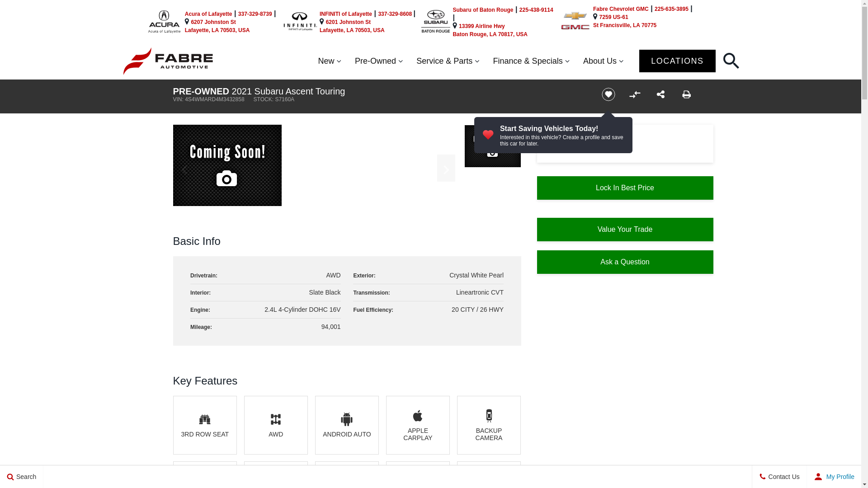Select STOCK: S7160A text

pos(274,99)
